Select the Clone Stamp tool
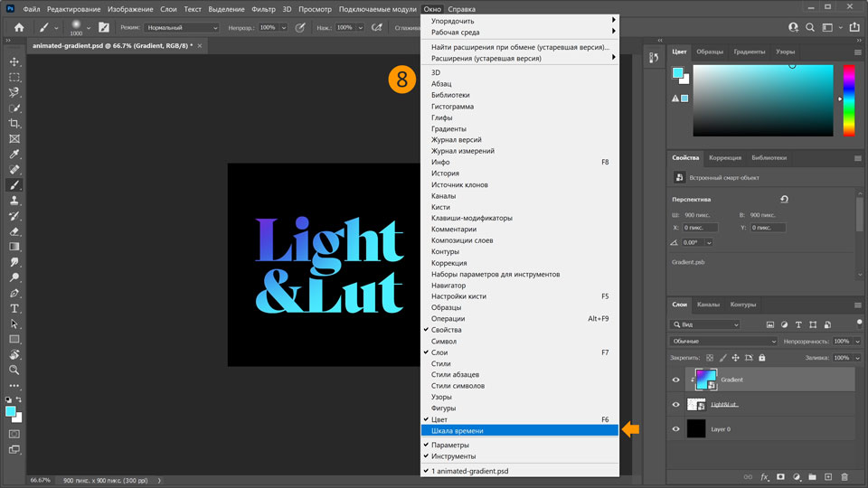Viewport: 868px width, 488px height. tap(14, 201)
